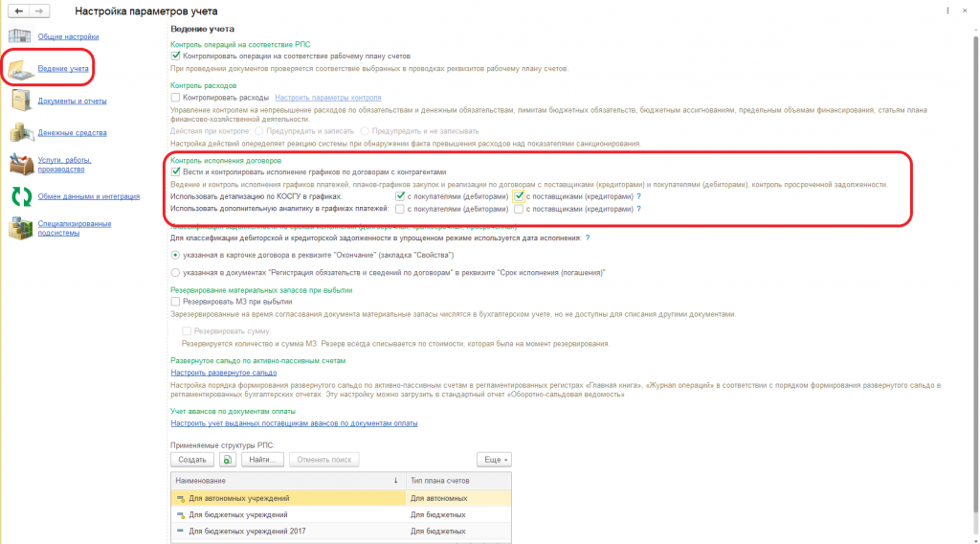The width and height of the screenshot is (980, 544).
Task: Enable дополнительную аналитику с поставщиками (кредиторами)
Action: pyautogui.click(x=519, y=209)
